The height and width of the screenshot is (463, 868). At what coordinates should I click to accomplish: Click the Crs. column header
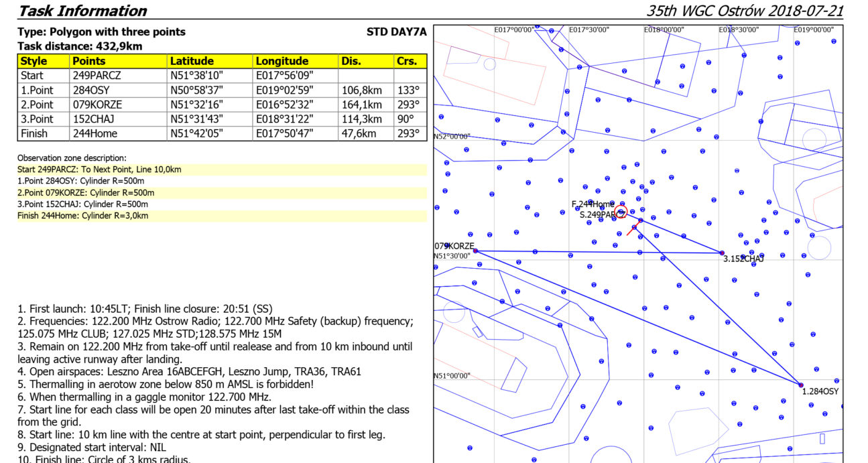coord(410,61)
